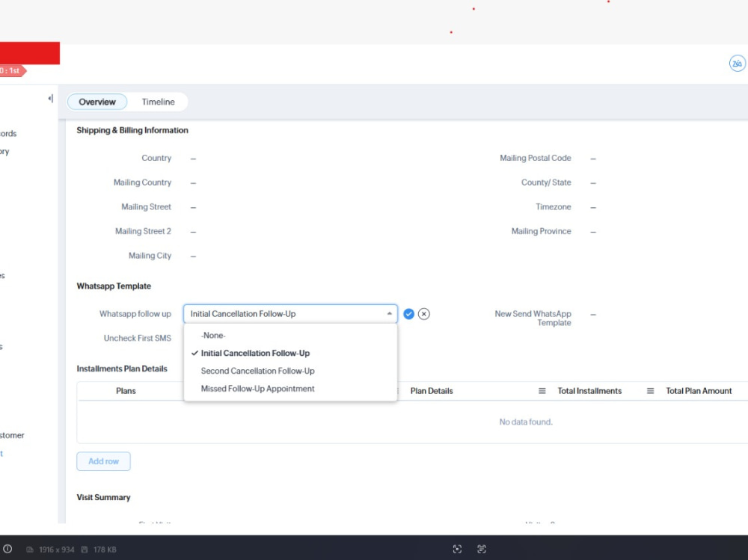Viewport: 748px width, 560px height.
Task: Switch to the Timeline tab
Action: coord(158,102)
